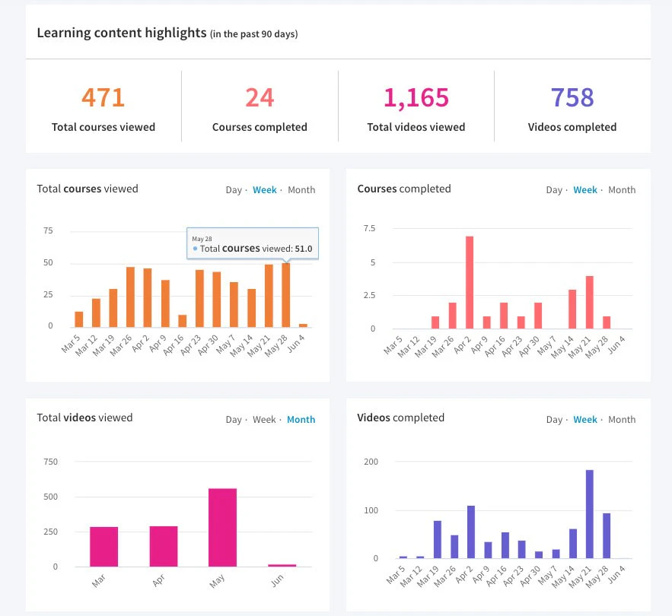
Task: Click the May 28 tooltip showing 51.0 courses viewed
Action: [x=253, y=243]
